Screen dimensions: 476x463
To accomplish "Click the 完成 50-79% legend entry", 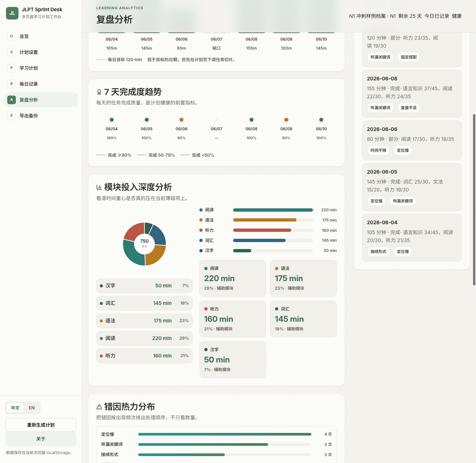I will click(x=156, y=155).
